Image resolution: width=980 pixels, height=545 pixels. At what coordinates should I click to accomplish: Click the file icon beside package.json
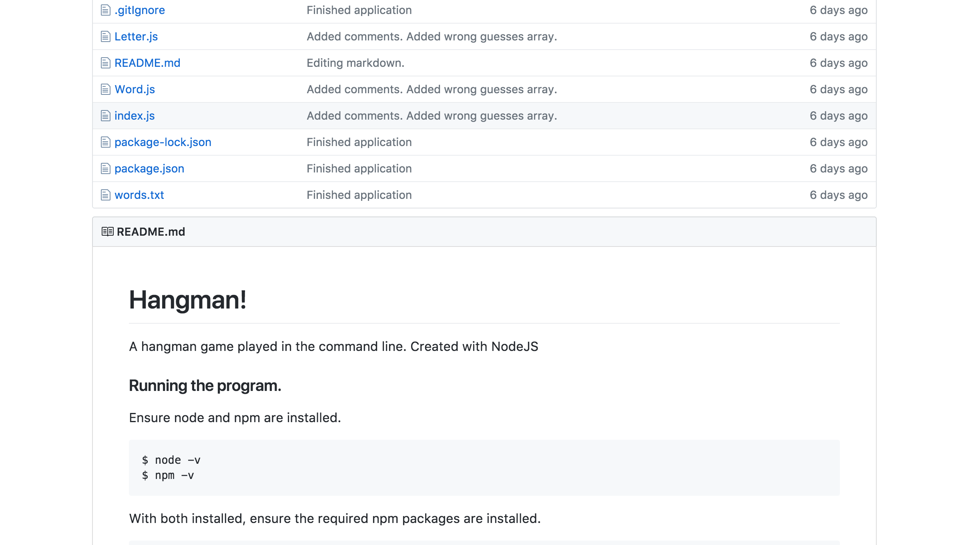pyautogui.click(x=105, y=168)
